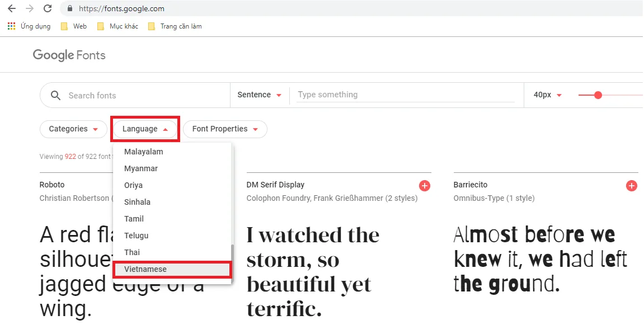Click the Barriecito sample sentence preview
The height and width of the screenshot is (334, 644).
tap(540, 259)
